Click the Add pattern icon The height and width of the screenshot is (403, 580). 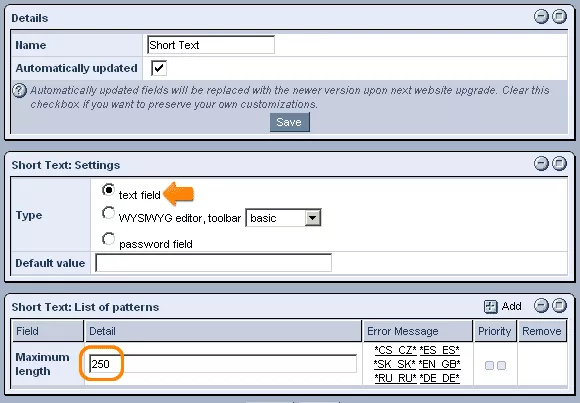(x=490, y=306)
